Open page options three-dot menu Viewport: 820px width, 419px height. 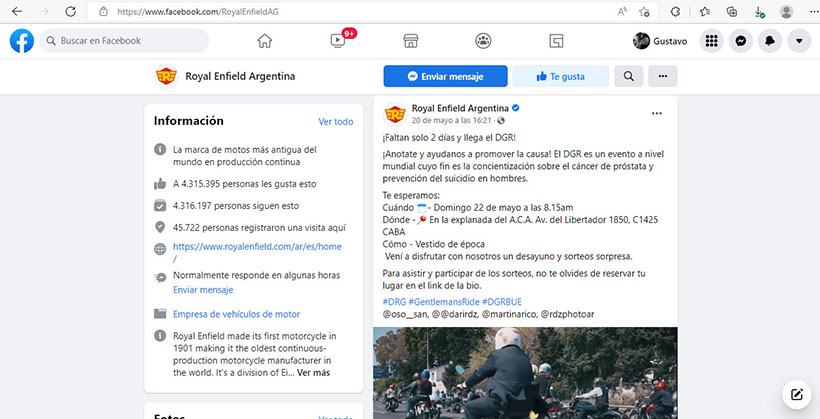click(x=663, y=76)
